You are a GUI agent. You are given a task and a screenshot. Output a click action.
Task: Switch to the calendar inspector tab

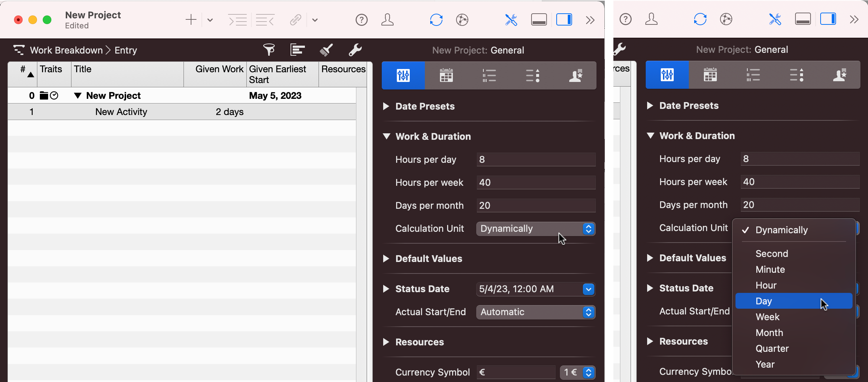pyautogui.click(x=446, y=75)
